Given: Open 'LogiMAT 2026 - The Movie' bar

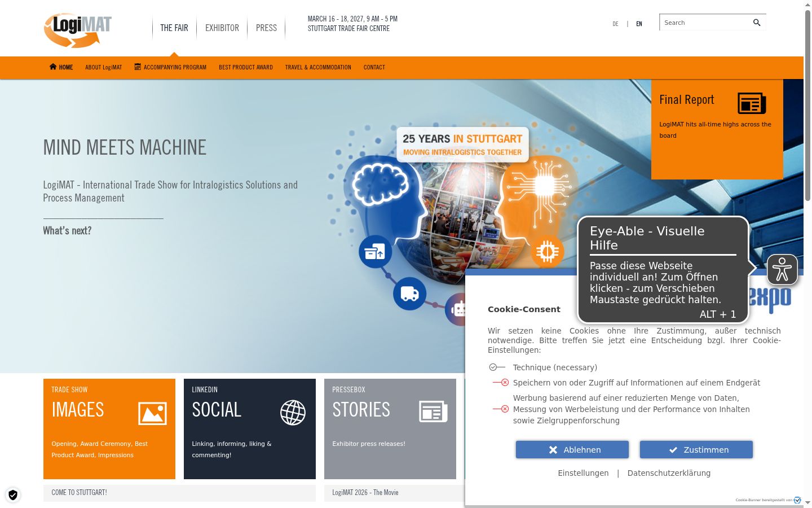Looking at the screenshot, I should [394, 493].
